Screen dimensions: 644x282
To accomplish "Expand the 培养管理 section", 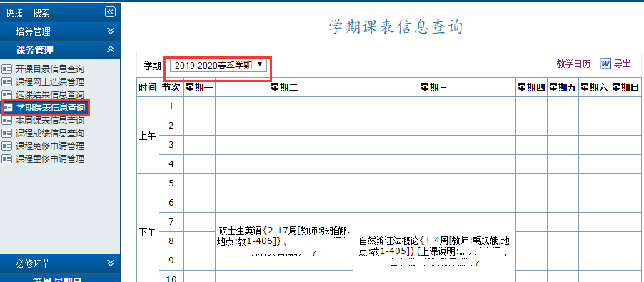I will (60, 31).
